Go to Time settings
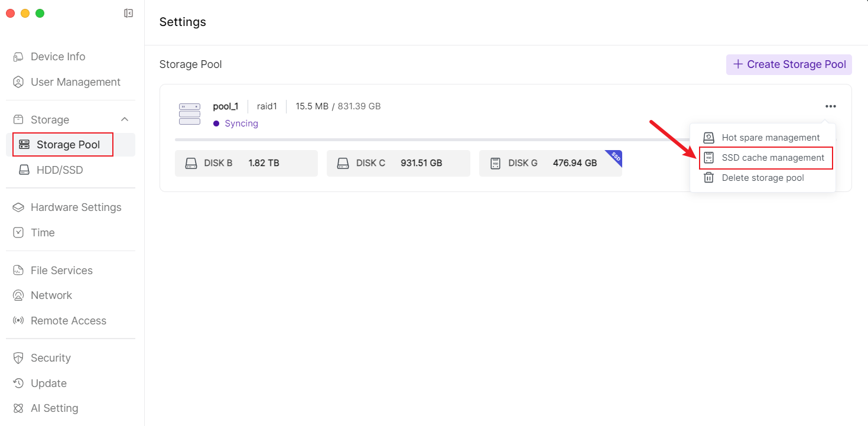The image size is (868, 426). coord(43,233)
